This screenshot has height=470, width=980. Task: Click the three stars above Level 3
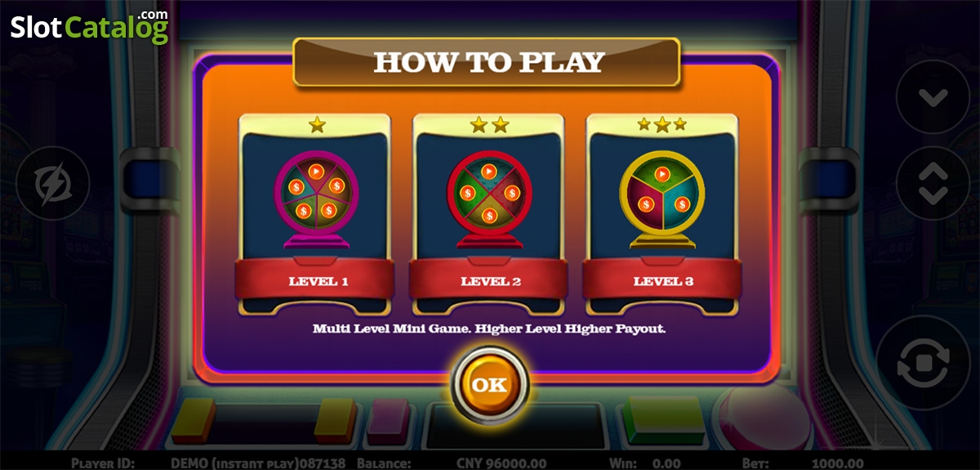(662, 125)
